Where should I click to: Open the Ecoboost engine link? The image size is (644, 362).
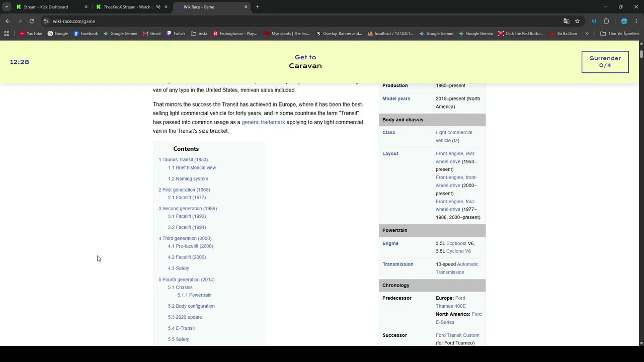[456, 243]
